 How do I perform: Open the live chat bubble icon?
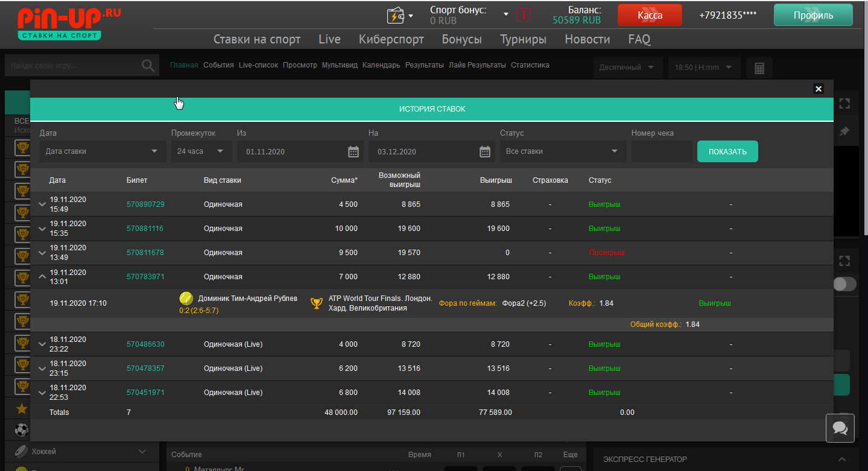pyautogui.click(x=840, y=428)
